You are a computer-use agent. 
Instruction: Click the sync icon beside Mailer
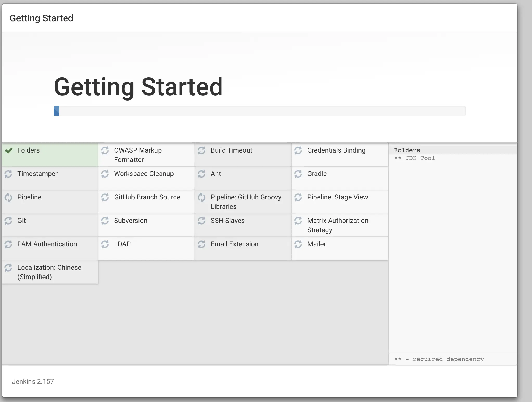(x=298, y=244)
